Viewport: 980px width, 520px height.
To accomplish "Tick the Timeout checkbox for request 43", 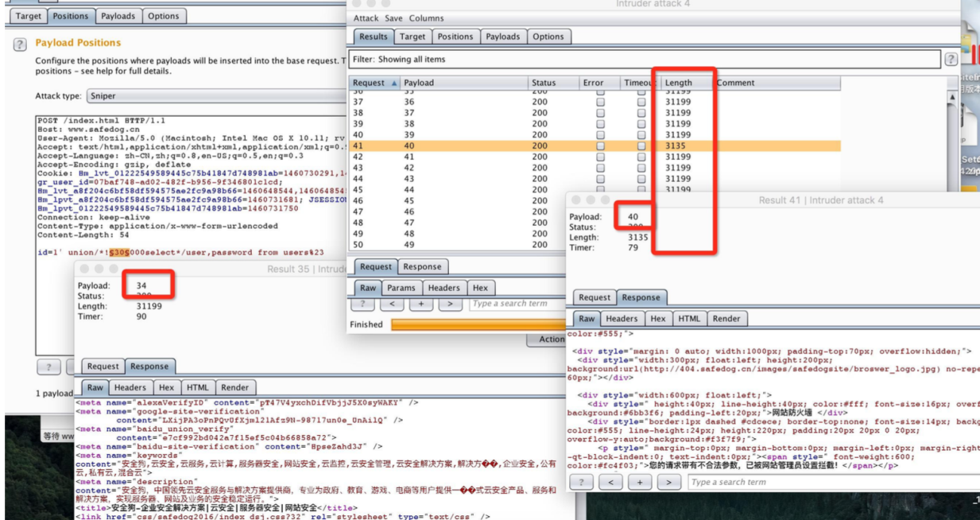I will [x=641, y=169].
